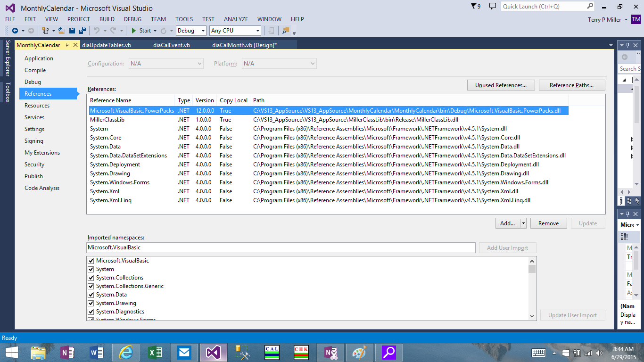Click the Navigate Backward arrow icon
Image resolution: width=644 pixels, height=362 pixels.
pyautogui.click(x=15, y=31)
